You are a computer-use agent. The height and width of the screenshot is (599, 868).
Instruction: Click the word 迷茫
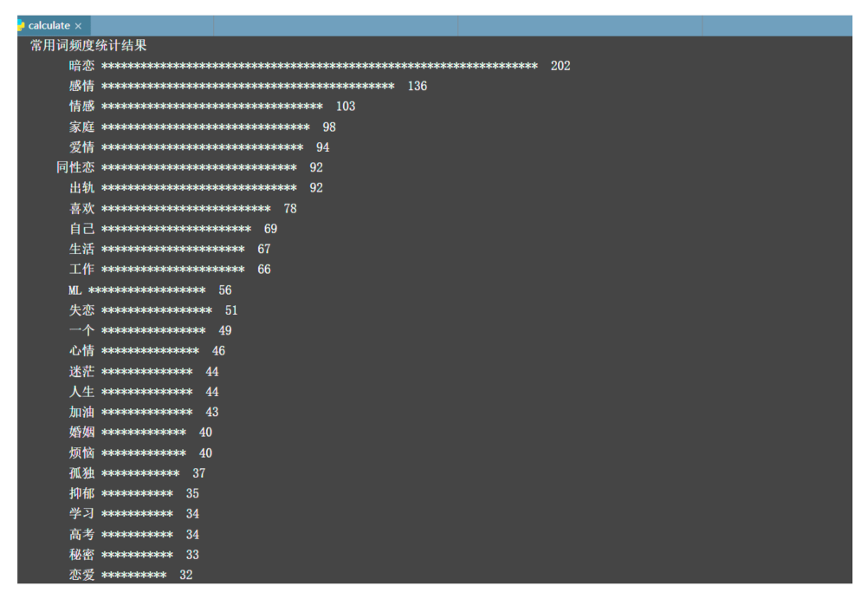[x=82, y=371]
